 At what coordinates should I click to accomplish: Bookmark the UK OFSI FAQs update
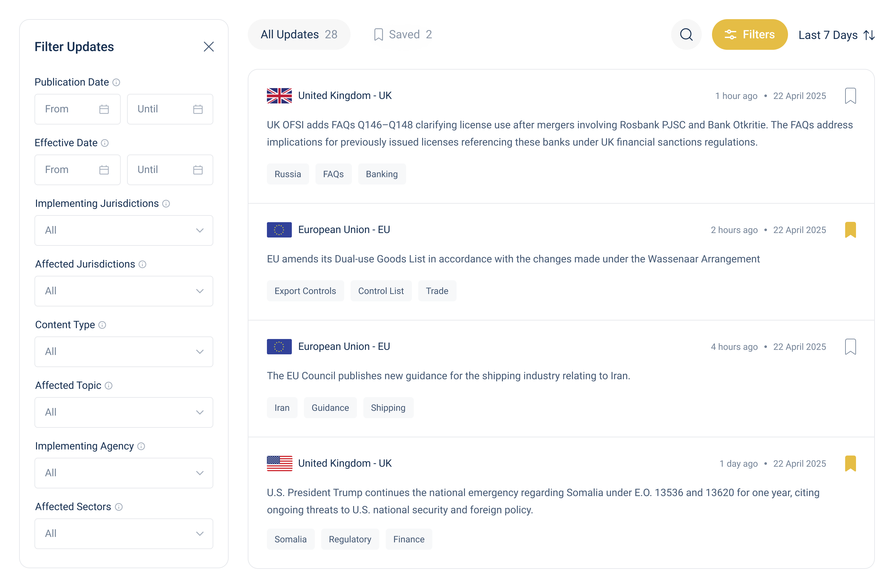tap(850, 96)
